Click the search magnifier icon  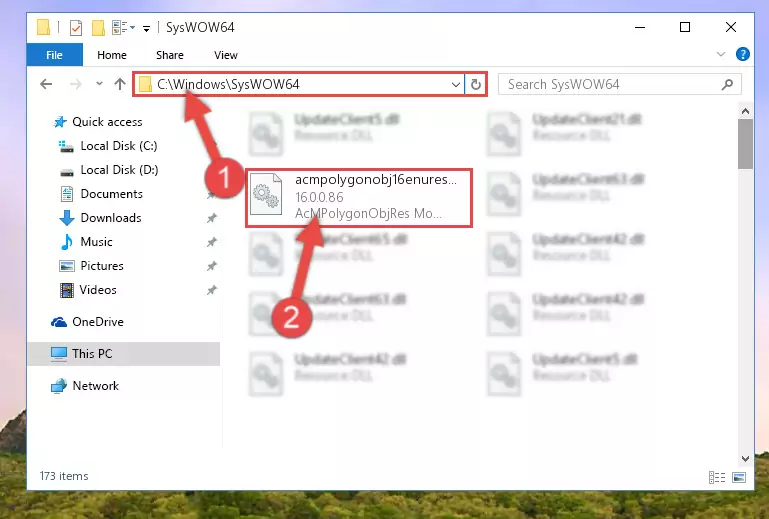[x=727, y=84]
